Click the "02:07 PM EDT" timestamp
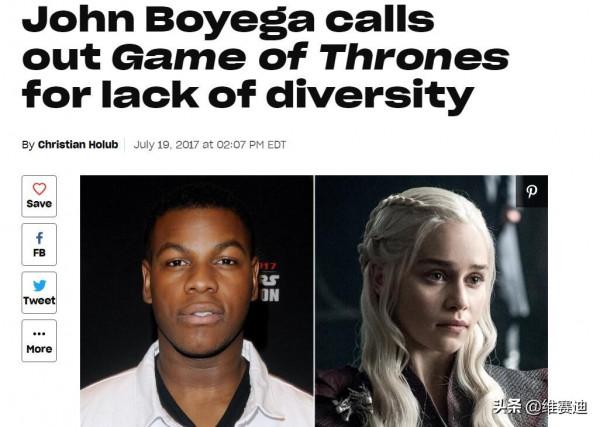600x427 pixels. (x=251, y=145)
